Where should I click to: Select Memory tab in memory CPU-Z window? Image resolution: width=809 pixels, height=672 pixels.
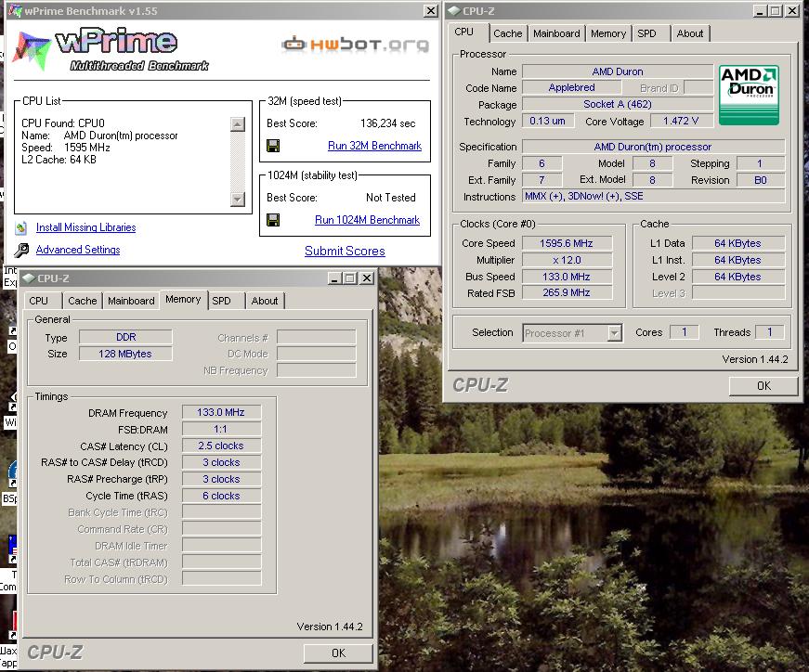click(183, 299)
